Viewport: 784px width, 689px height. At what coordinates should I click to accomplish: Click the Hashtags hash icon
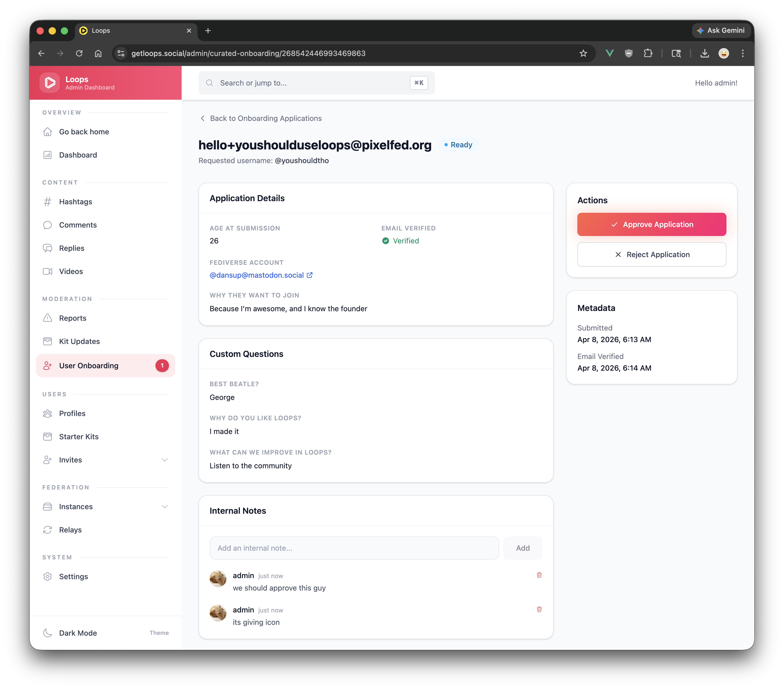(x=48, y=202)
